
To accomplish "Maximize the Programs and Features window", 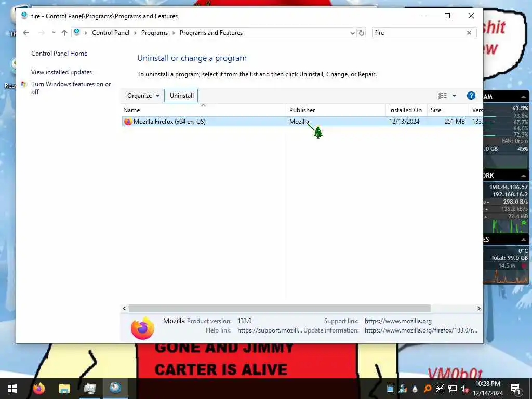I will [447, 16].
